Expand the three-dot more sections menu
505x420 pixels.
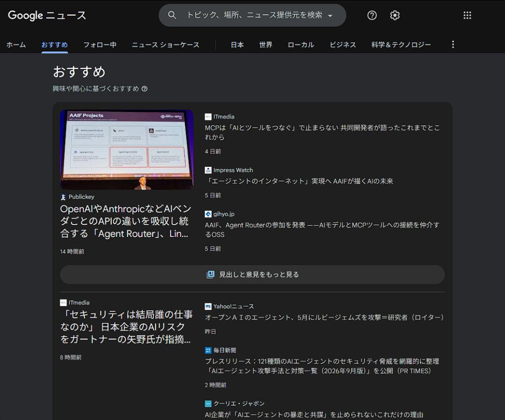pos(453,44)
